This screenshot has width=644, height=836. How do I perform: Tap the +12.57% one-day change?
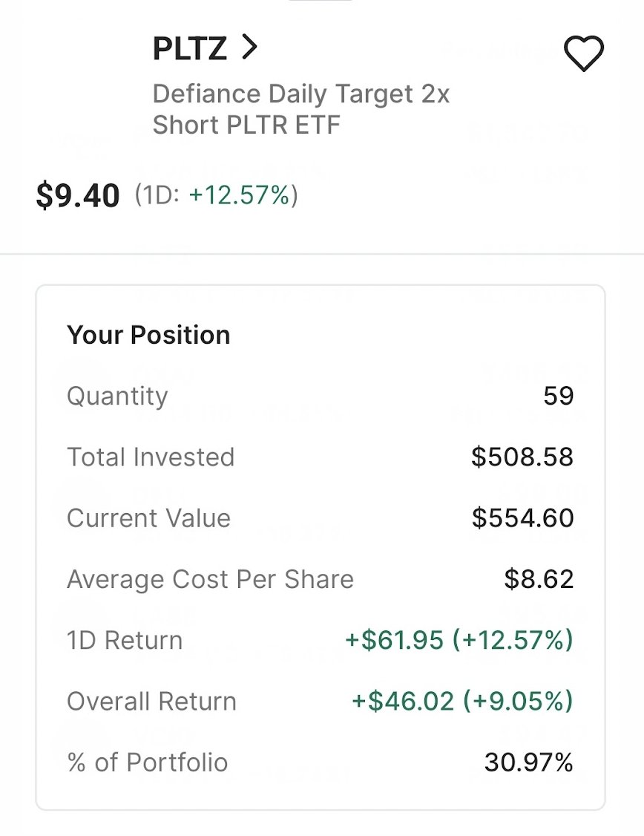[239, 195]
